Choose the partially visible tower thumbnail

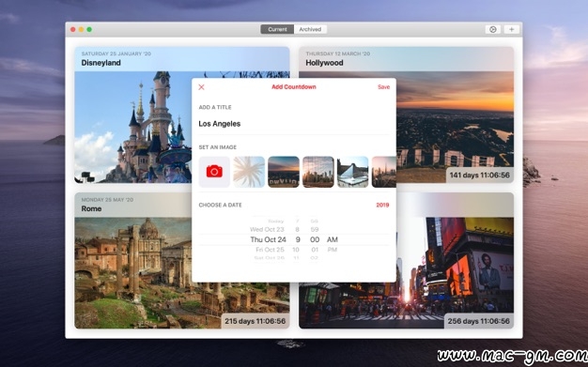[x=383, y=172]
